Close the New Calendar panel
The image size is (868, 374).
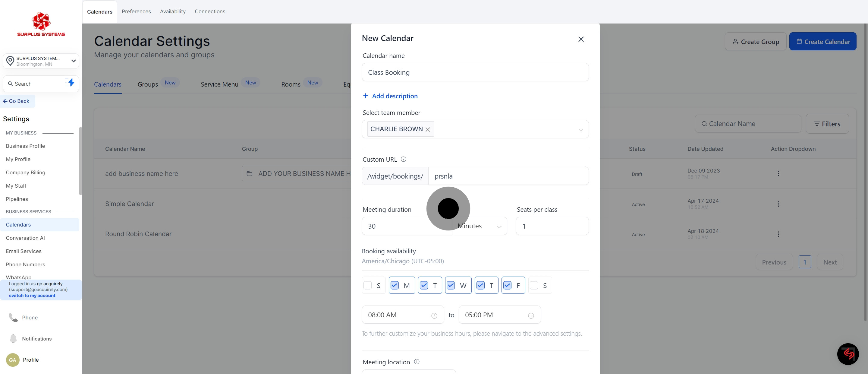581,39
